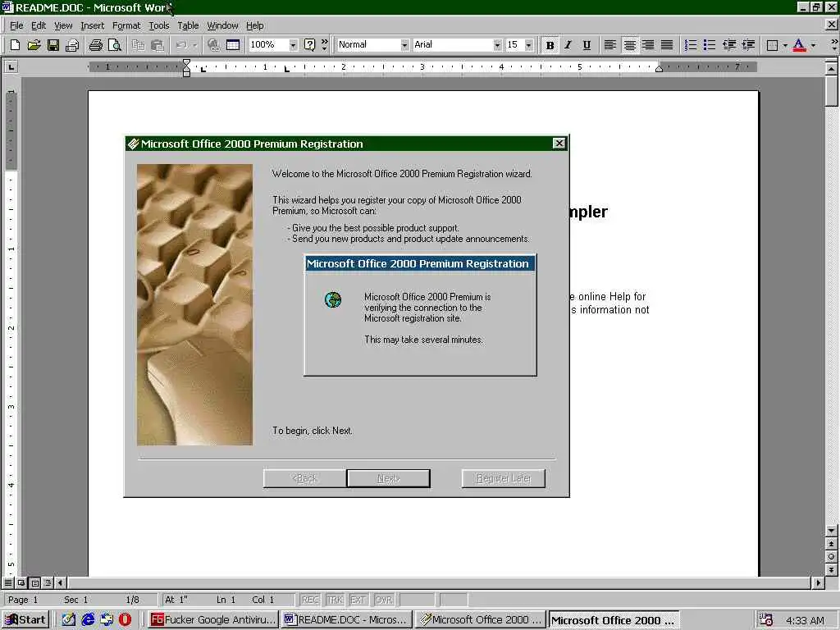Screen dimensions: 840x630
Task: Click the Insert Hyperlink icon
Action: point(214,45)
